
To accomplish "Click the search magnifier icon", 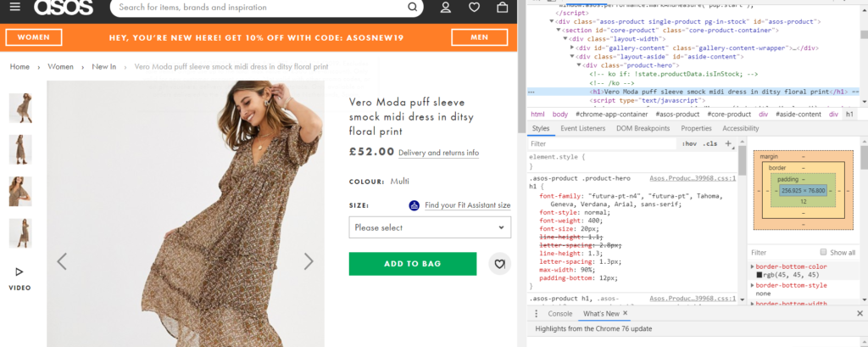I will pyautogui.click(x=413, y=7).
